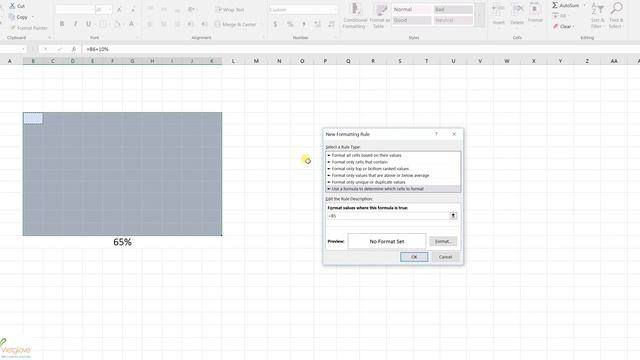640x360 pixels.
Task: Open the font name combo box
Action: (75, 9)
